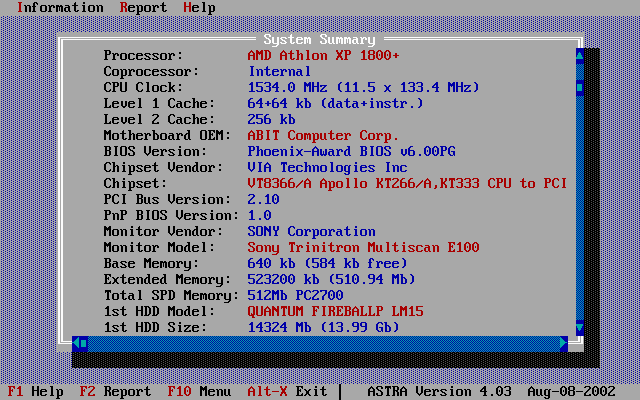640x400 pixels.
Task: Open the Help menu
Action: (x=199, y=7)
